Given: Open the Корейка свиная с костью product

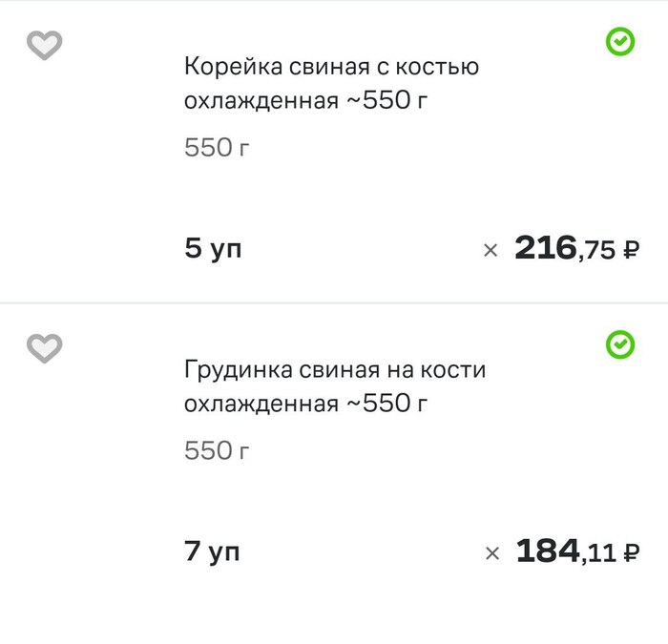Looking at the screenshot, I should [x=330, y=68].
